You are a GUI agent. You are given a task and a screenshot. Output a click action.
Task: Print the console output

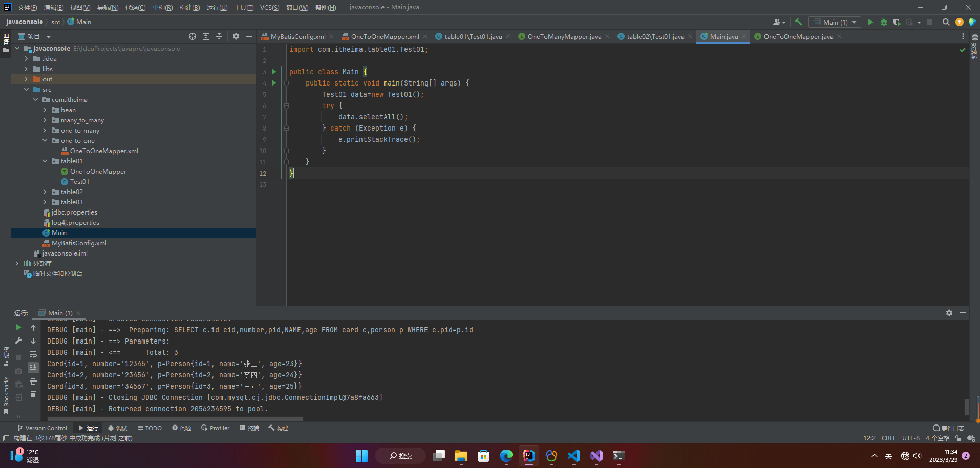[x=33, y=381]
